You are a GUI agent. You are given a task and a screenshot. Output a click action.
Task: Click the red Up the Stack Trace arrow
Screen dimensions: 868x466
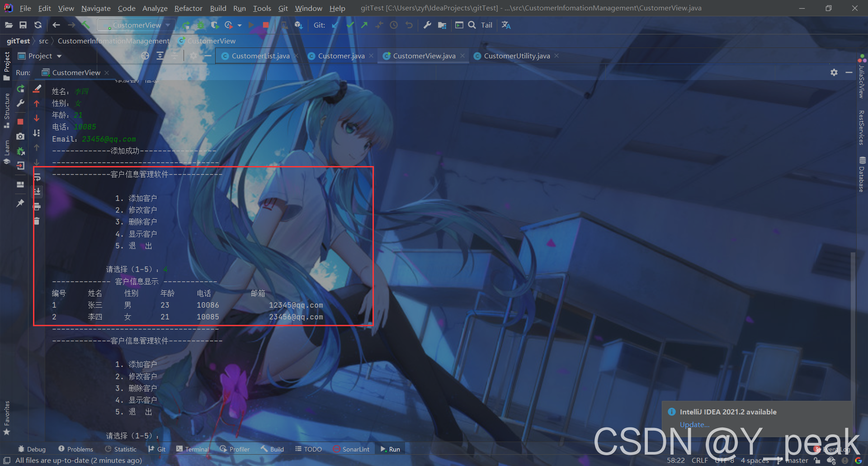(37, 104)
